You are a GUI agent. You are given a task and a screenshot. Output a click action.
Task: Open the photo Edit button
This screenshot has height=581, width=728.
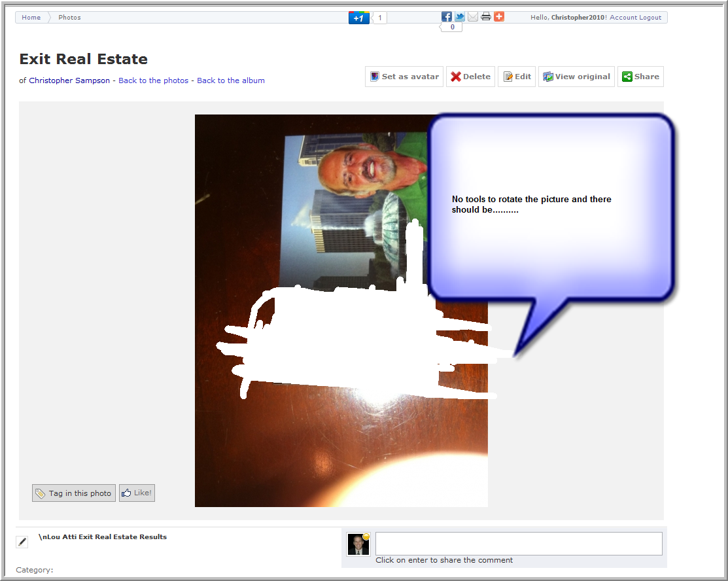(517, 77)
